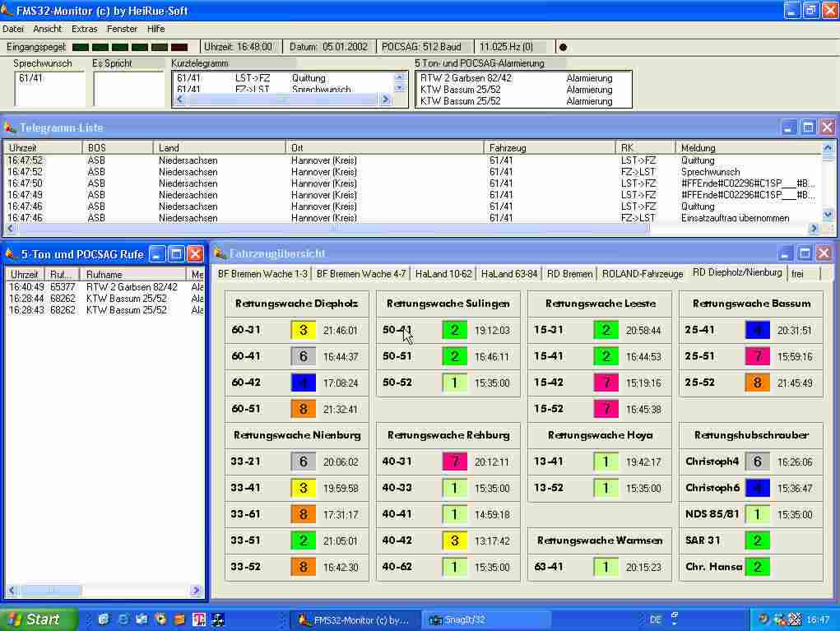Viewport: 840px width, 631px height.
Task: Click the Kurztelegramm list down arrow
Action: [400, 87]
